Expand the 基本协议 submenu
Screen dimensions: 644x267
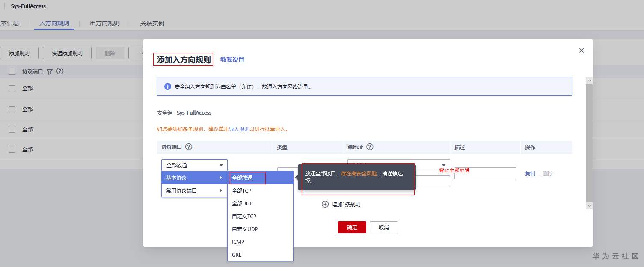click(x=194, y=178)
